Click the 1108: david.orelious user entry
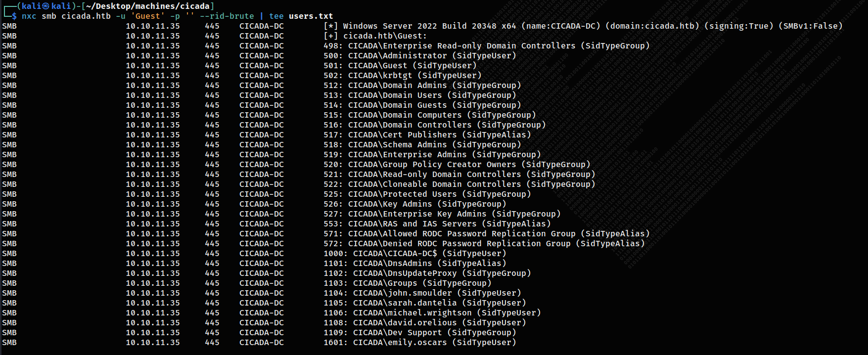This screenshot has height=355, width=868. coord(425,322)
